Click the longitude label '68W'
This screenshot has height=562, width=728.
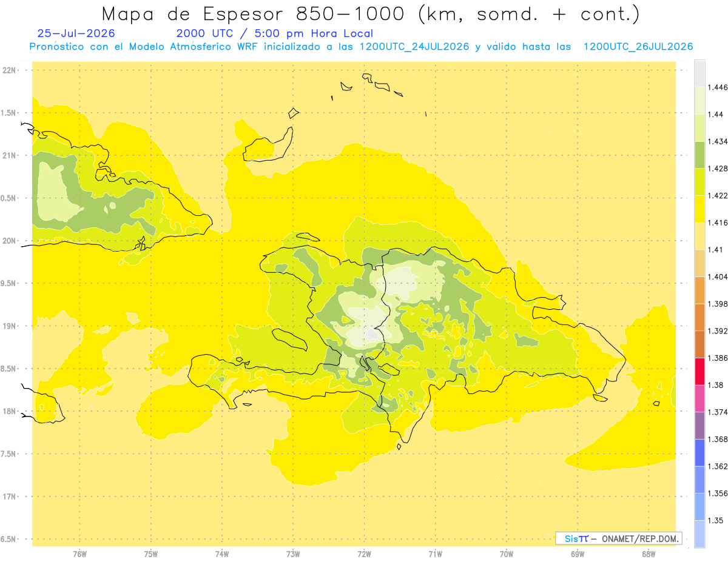point(649,554)
